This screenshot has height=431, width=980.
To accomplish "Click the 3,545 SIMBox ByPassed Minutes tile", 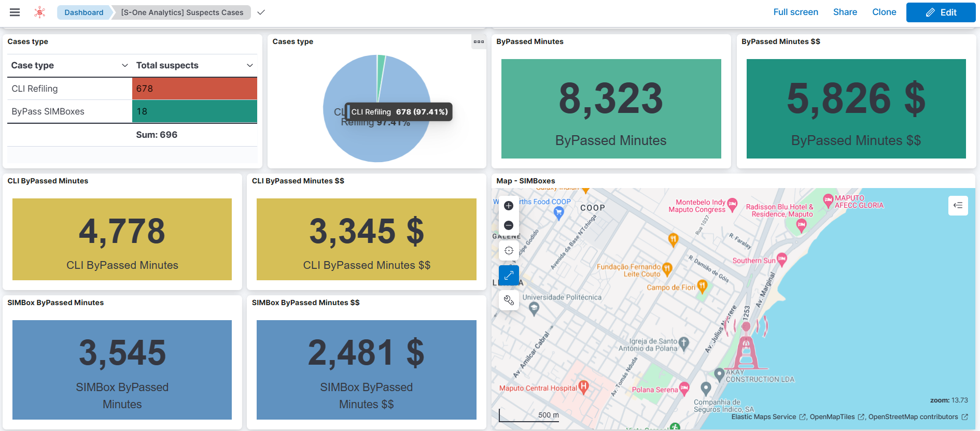I will pyautogui.click(x=122, y=370).
